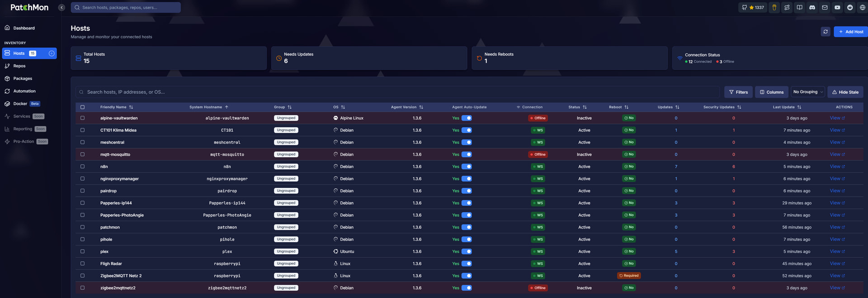Viewport: 868px width, 298px height.
Task: Open the Discord community icon
Action: pyautogui.click(x=812, y=8)
